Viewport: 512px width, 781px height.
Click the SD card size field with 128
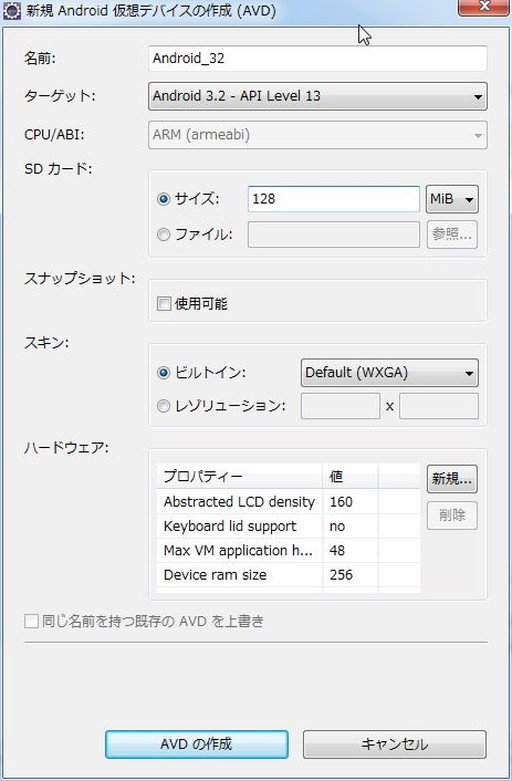(x=334, y=199)
